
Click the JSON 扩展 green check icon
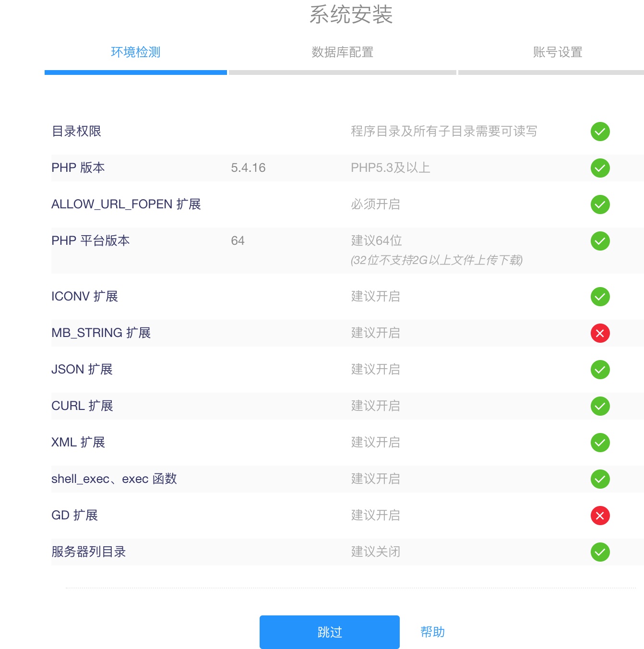tap(600, 370)
